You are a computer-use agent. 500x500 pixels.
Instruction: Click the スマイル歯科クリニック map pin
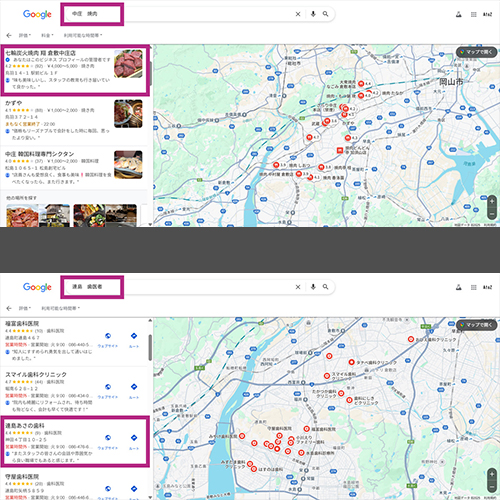point(327,376)
